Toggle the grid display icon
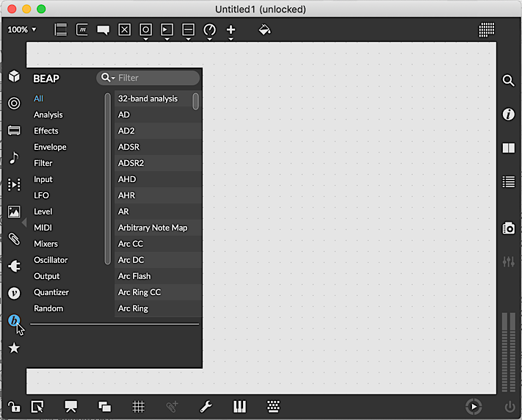The image size is (522, 420). [x=138, y=406]
